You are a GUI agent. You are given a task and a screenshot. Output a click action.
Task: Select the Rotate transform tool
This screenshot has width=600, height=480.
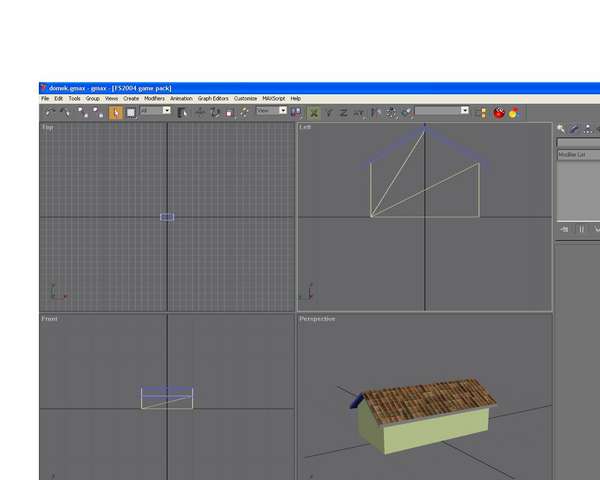pos(215,112)
